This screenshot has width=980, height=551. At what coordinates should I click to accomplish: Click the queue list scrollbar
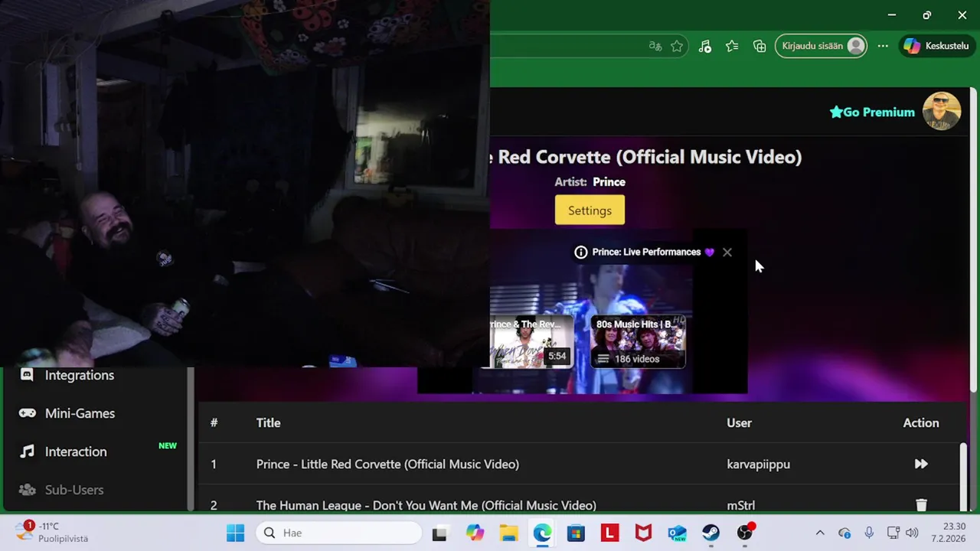click(x=964, y=475)
